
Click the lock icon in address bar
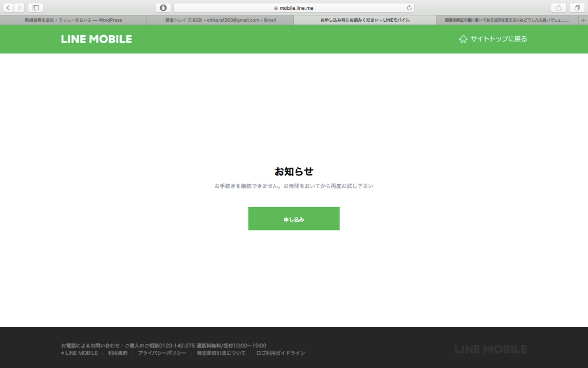276,8
